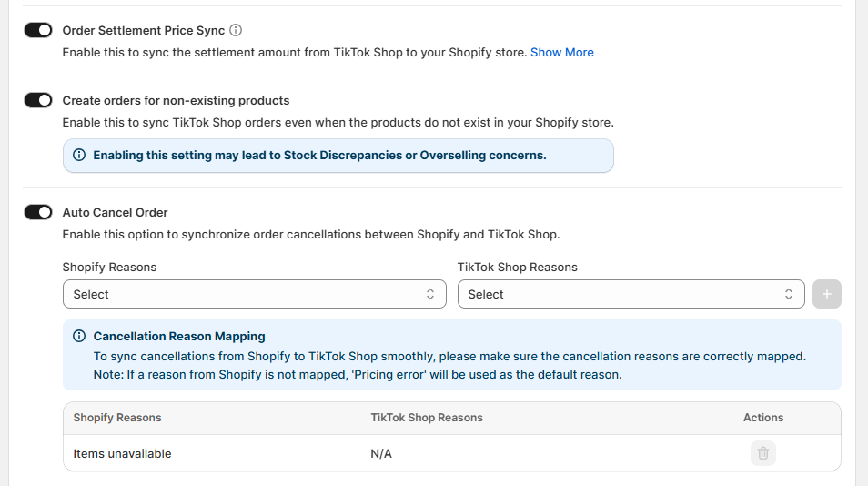868x486 pixels.
Task: Click Create orders for non-existing products heading
Action: [x=176, y=100]
